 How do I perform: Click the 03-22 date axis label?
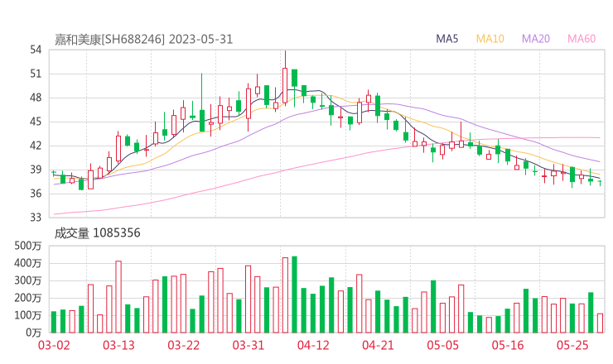coord(183,345)
